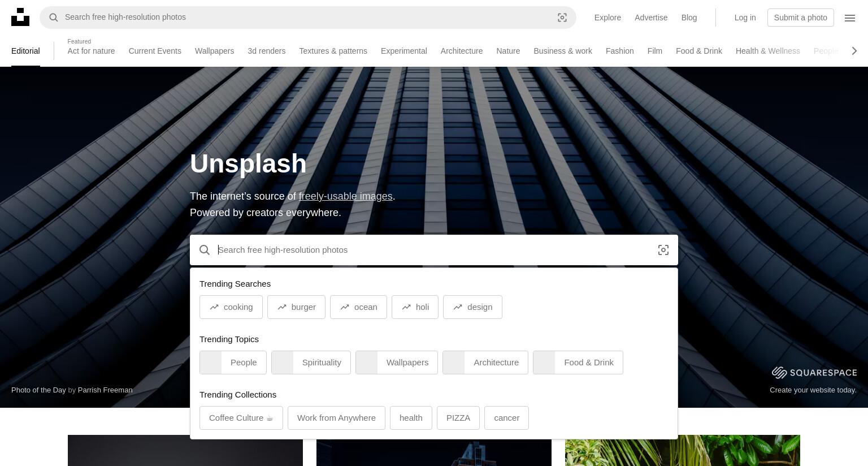Choose the Architecture trending topic
Screen dimensions: 868x466
[x=485, y=363]
